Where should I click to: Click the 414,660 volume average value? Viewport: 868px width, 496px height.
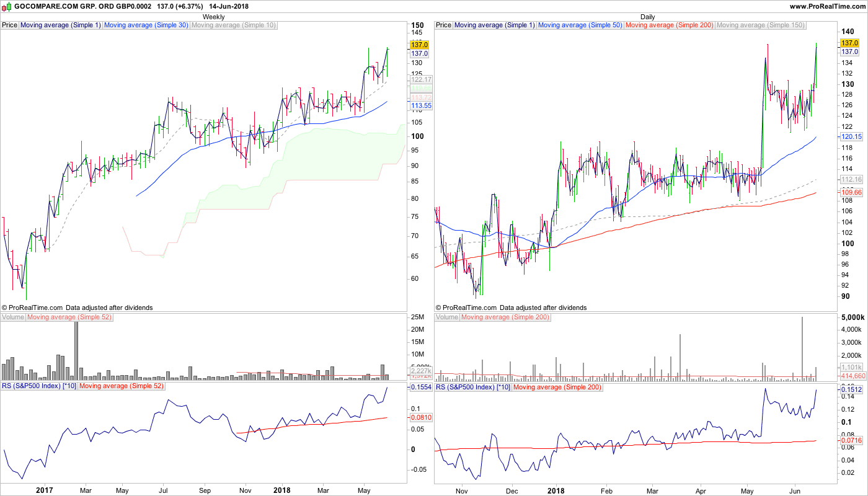point(853,376)
